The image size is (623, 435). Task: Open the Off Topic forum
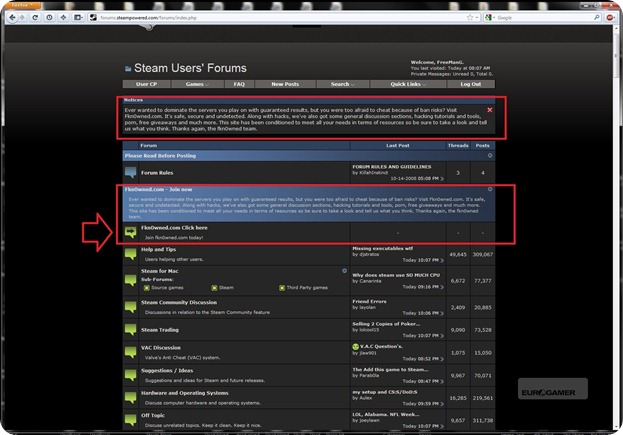tap(153, 416)
